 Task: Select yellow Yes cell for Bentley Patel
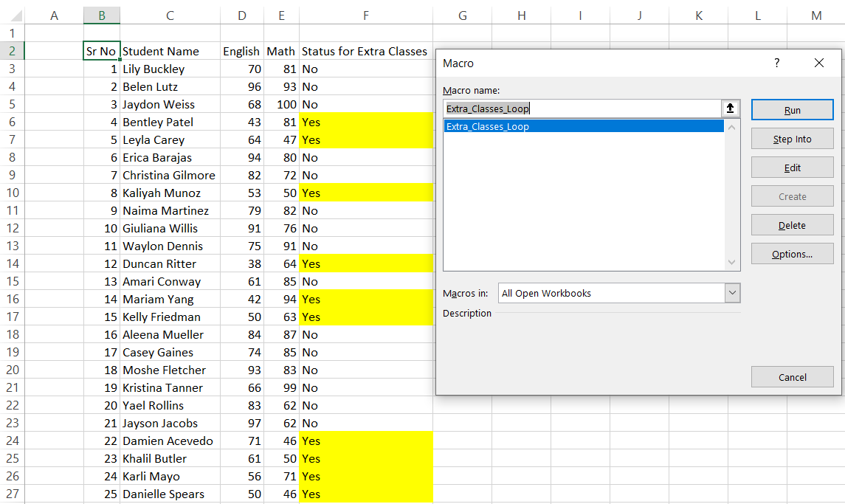click(366, 122)
